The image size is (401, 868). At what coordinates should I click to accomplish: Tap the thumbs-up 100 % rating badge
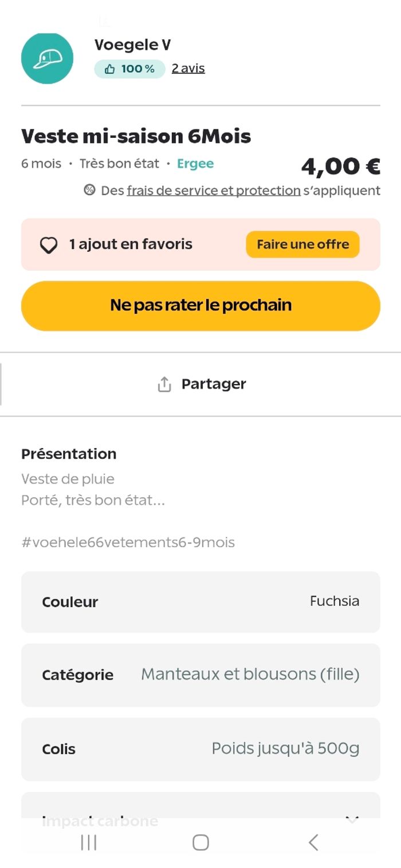click(x=129, y=69)
